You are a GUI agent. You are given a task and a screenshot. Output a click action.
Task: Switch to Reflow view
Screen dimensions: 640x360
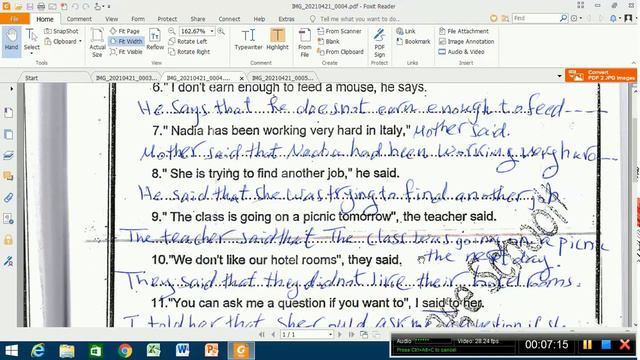click(155, 40)
